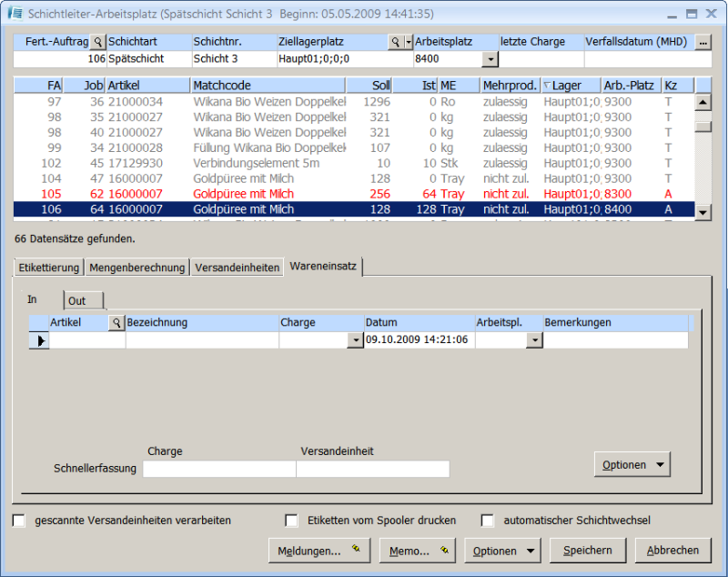Toggle Etiketten vom Spooler drucken
This screenshot has width=728, height=577.
click(291, 521)
